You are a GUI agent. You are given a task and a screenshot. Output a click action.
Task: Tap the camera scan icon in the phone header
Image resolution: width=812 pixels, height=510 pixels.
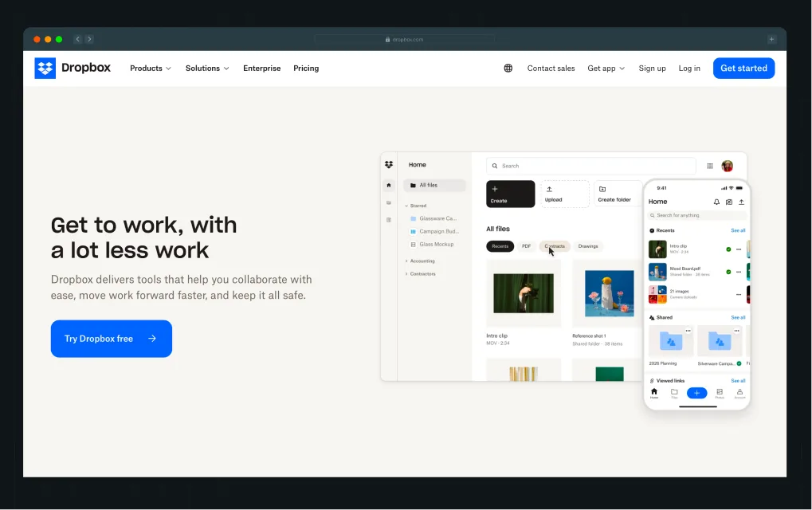[x=729, y=202]
